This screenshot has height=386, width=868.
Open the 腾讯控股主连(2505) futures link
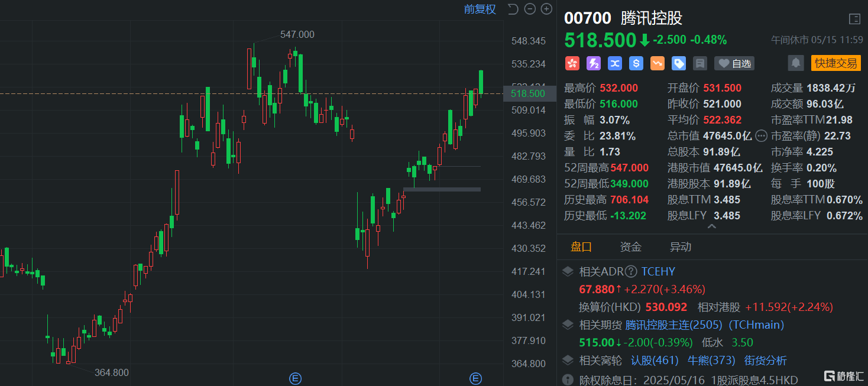(674, 325)
